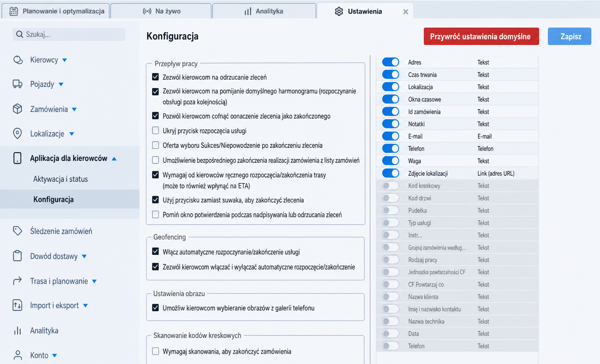The image size is (600, 364).
Task: Click Przywróć ustawienia domyślne button
Action: pyautogui.click(x=481, y=36)
